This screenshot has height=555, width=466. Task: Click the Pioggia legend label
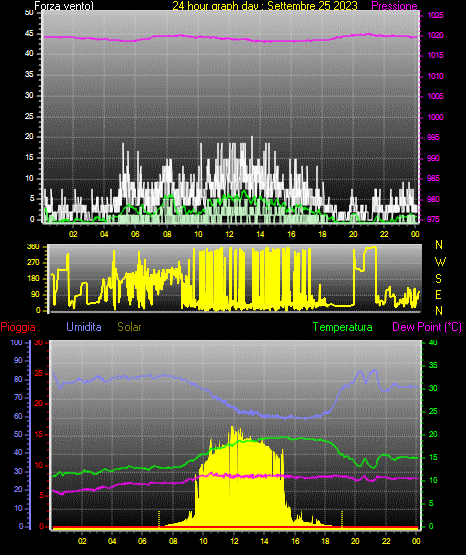18,327
